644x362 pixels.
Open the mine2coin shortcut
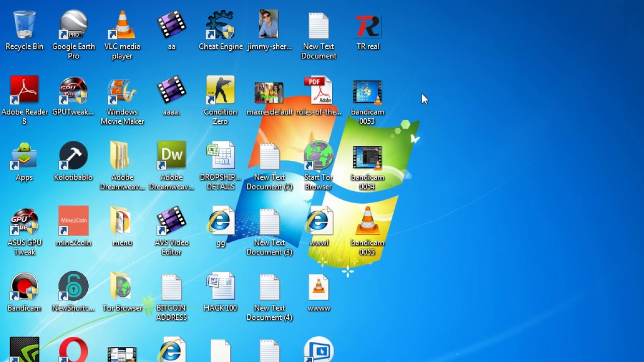[x=73, y=221]
